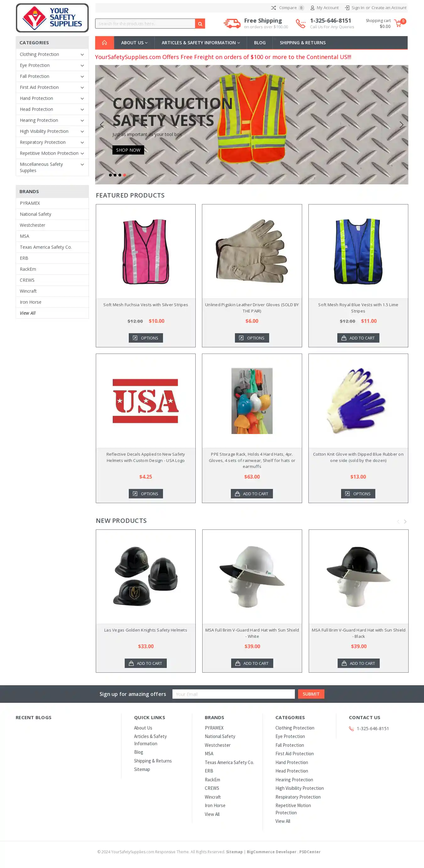
Task: Click the orange search magnifier button
Action: click(200, 24)
